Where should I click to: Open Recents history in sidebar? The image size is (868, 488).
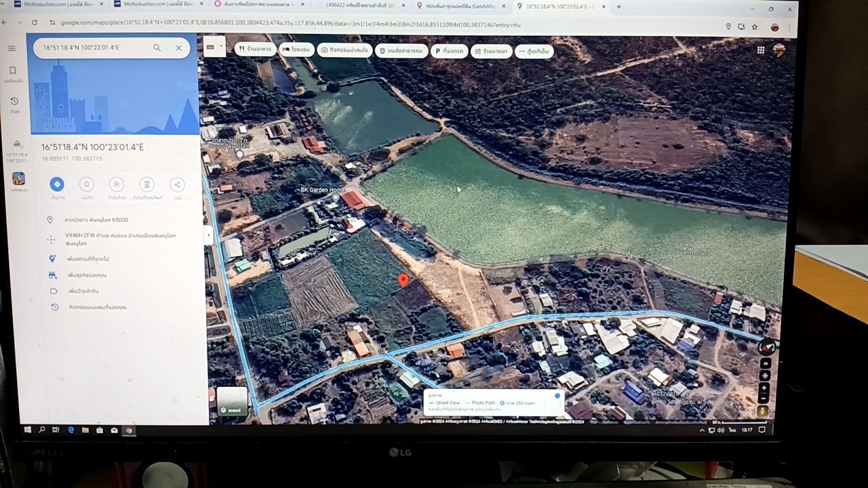[x=14, y=104]
